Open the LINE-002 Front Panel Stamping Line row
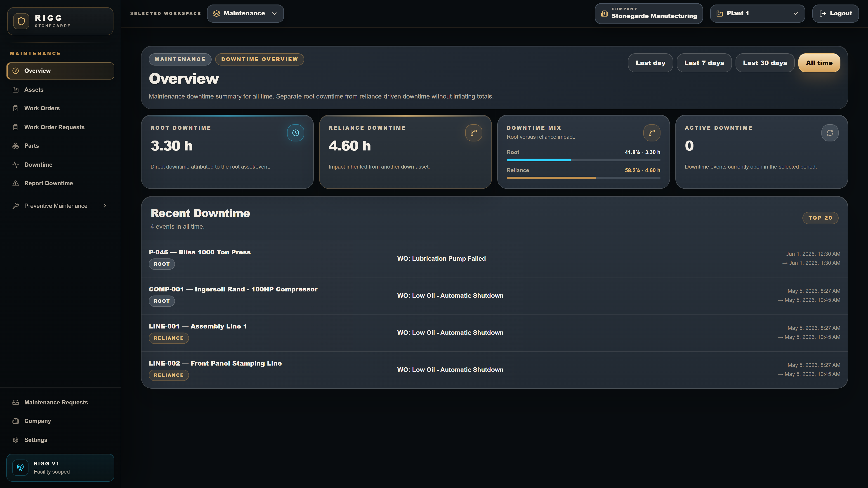The image size is (868, 488). tap(494, 370)
